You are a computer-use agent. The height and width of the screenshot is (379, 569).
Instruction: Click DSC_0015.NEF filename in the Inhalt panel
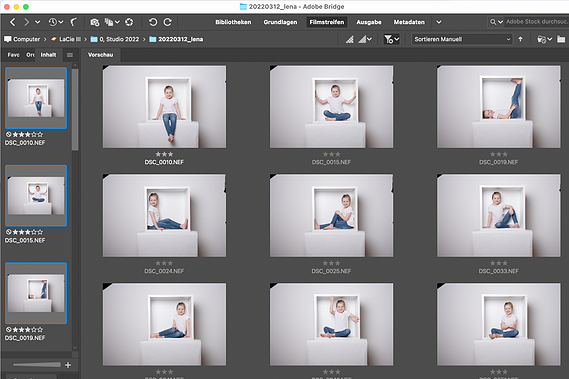[25, 240]
